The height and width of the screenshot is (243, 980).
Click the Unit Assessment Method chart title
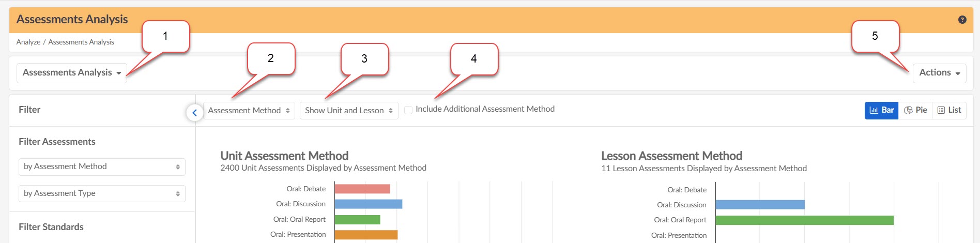pyautogui.click(x=284, y=156)
